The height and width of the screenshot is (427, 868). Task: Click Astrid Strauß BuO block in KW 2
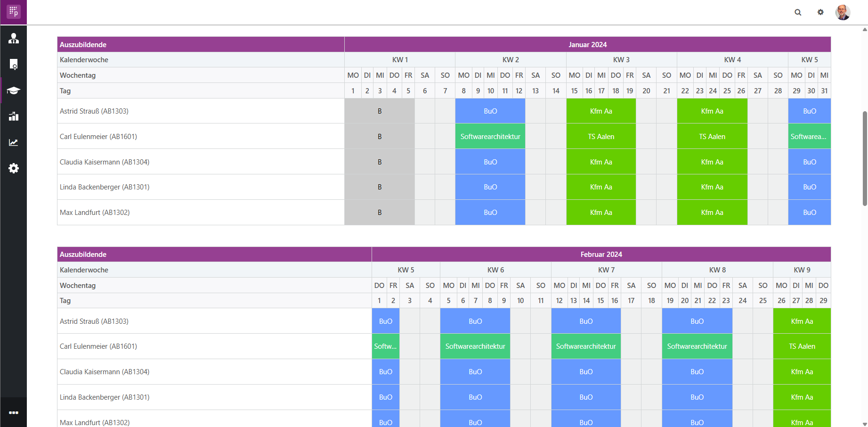pos(490,111)
